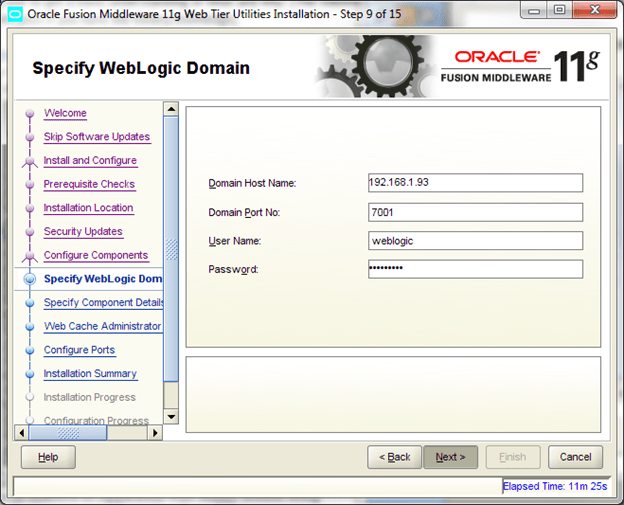The height and width of the screenshot is (505, 624).
Task: Jump to the Installation Location step
Action: click(88, 208)
